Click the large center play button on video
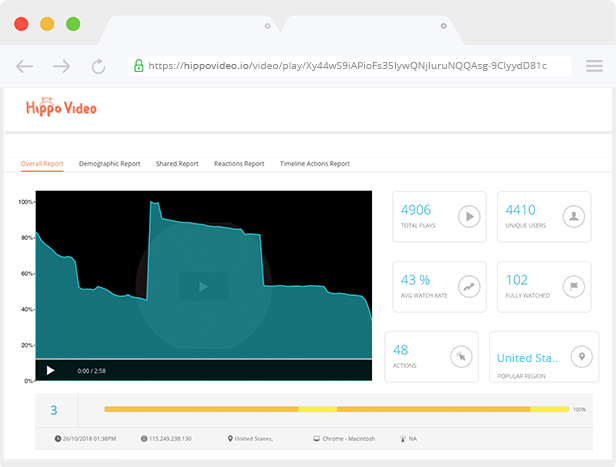616x467 pixels. (x=203, y=287)
